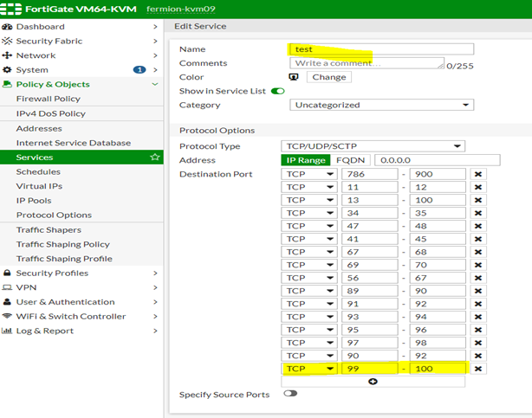The image size is (532, 418).
Task: Click the Dashboard gauge icon in sidebar
Action: coord(8,27)
